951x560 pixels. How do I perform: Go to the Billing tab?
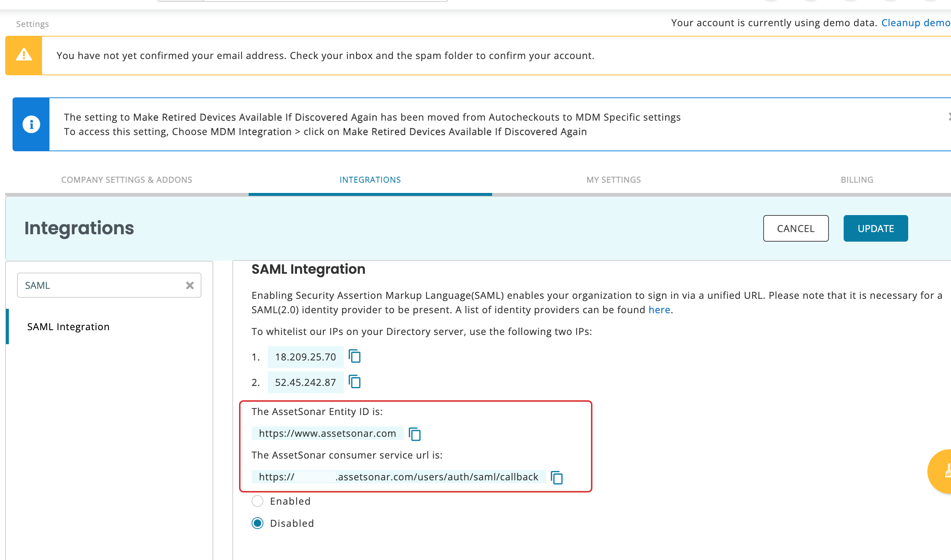(857, 180)
